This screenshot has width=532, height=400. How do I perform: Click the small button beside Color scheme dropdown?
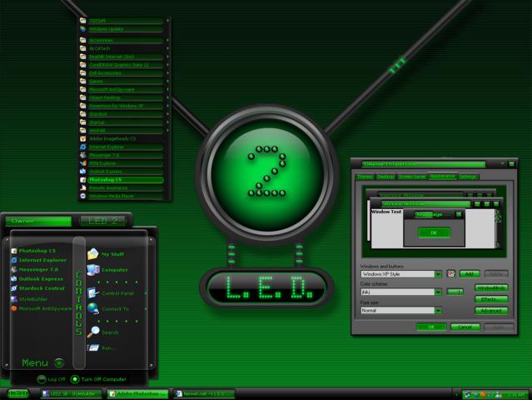point(455,292)
